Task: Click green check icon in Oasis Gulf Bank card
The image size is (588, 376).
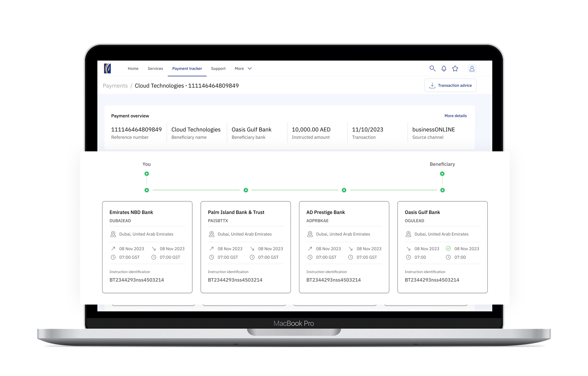Action: coord(448,249)
